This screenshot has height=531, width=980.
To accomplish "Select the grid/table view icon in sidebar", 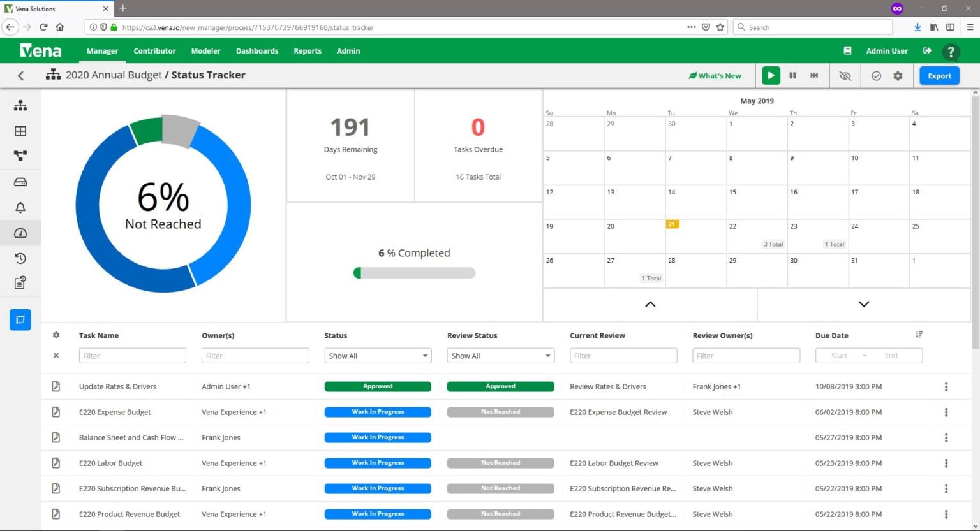I will coord(20,131).
